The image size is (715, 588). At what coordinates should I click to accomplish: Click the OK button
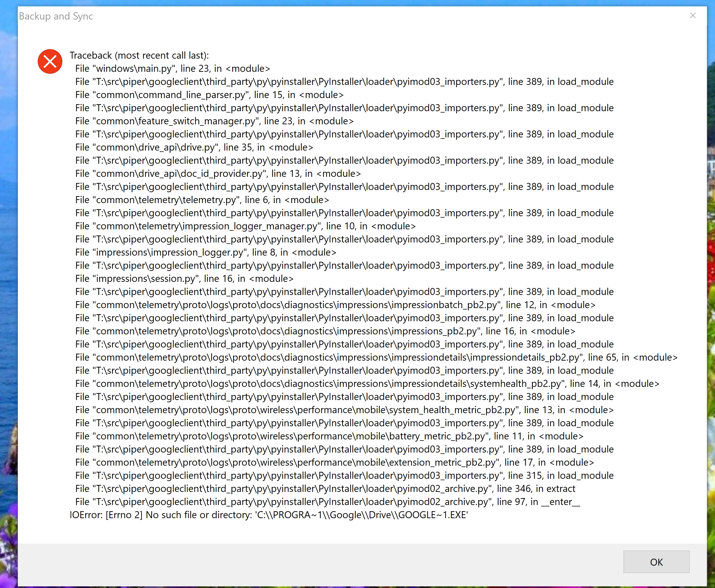[656, 562]
